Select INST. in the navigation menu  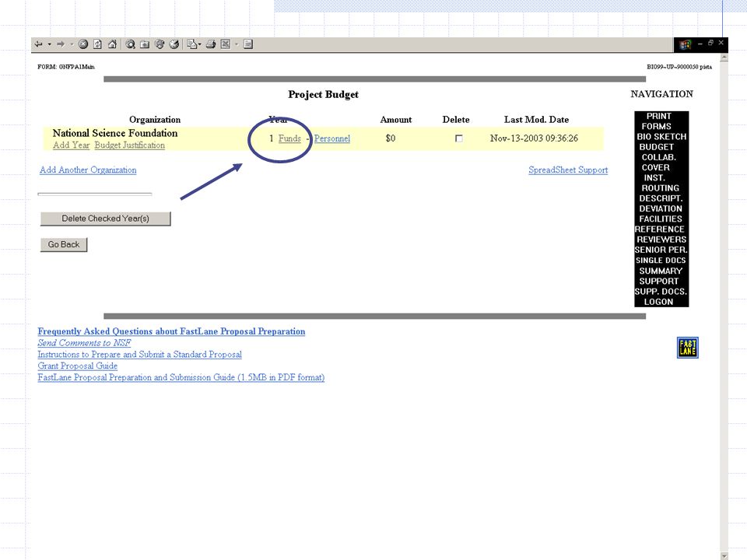tap(654, 177)
